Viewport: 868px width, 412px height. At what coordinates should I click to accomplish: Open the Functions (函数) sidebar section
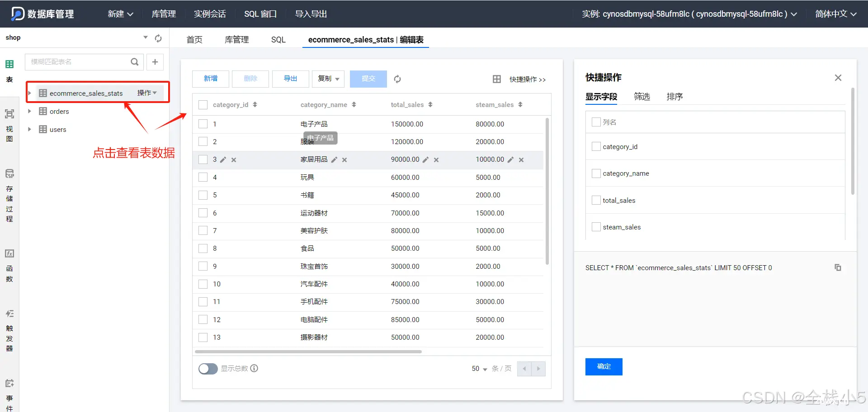[9, 266]
